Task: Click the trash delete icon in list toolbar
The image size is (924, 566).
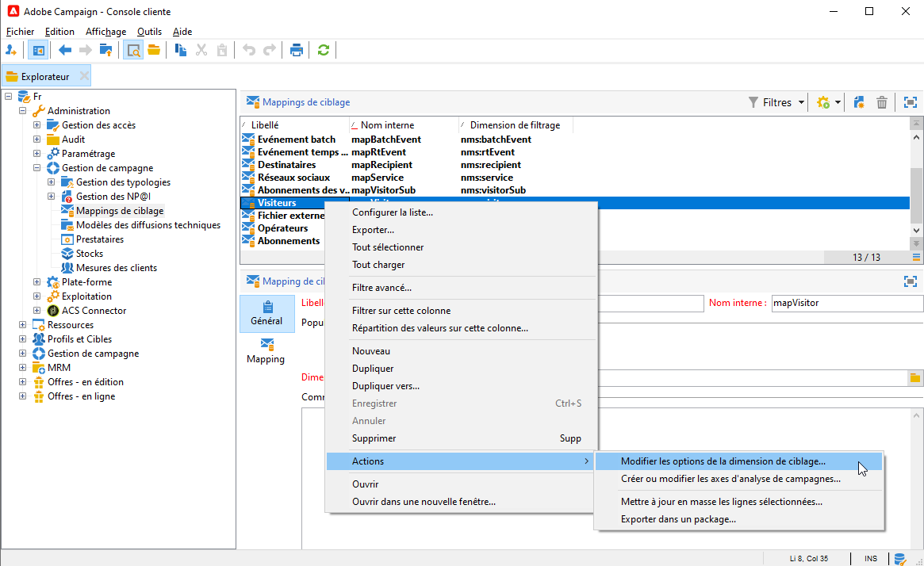Action: click(881, 102)
